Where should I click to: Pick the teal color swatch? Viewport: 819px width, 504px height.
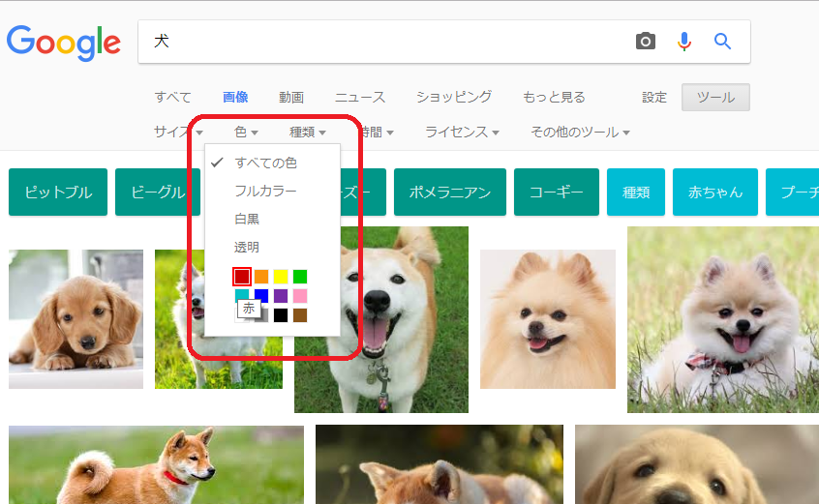tap(242, 295)
